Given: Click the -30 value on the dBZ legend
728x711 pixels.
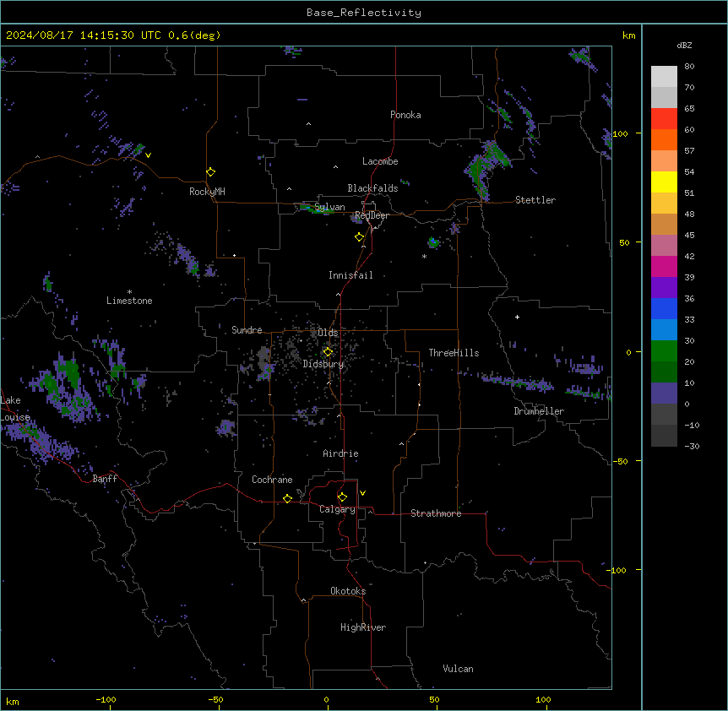Looking at the screenshot, I should 692,447.
